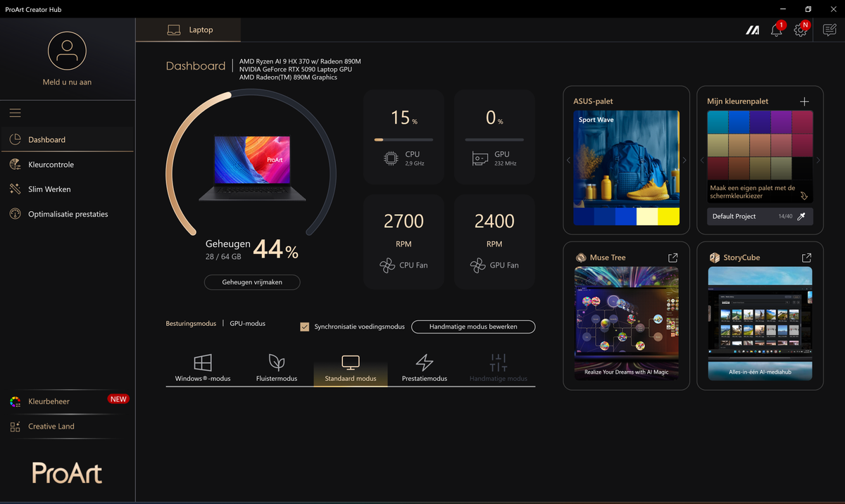This screenshot has width=845, height=504.
Task: Activate the eyedropper screen color picker
Action: [x=801, y=217]
